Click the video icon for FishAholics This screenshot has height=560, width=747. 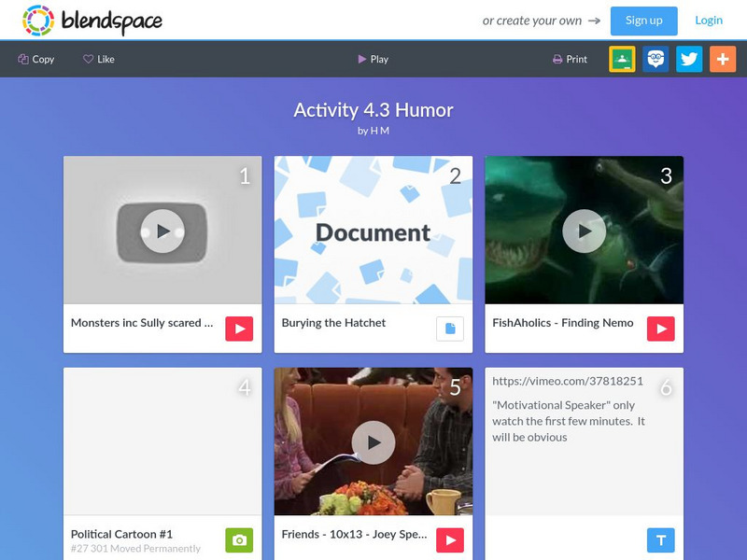pyautogui.click(x=661, y=329)
